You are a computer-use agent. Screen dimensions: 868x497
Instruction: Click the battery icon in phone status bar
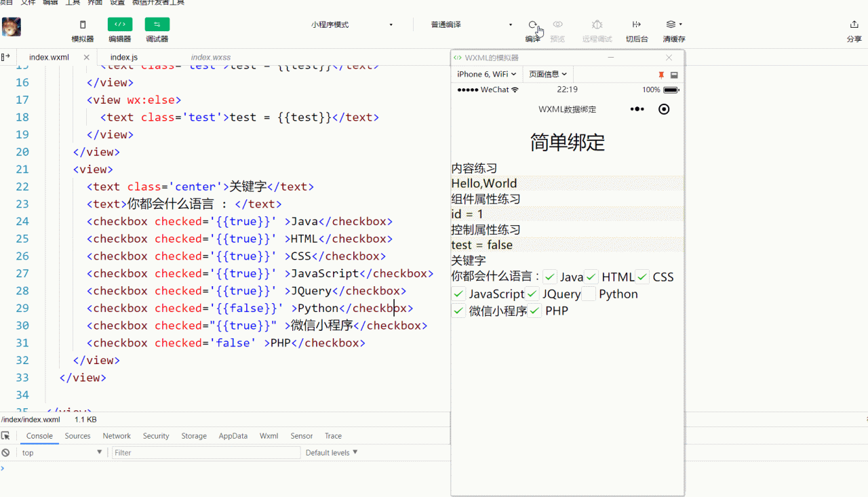pos(671,90)
